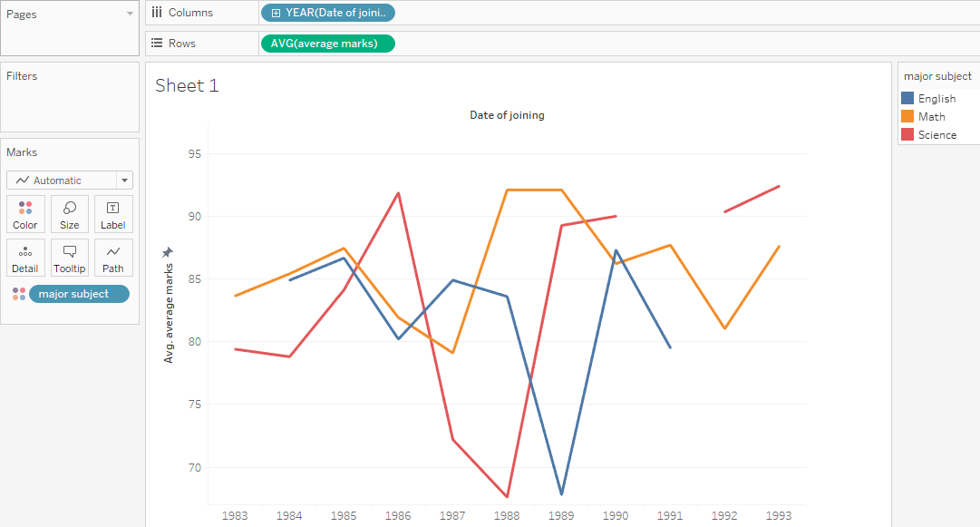Open the Size marks card

point(70,214)
